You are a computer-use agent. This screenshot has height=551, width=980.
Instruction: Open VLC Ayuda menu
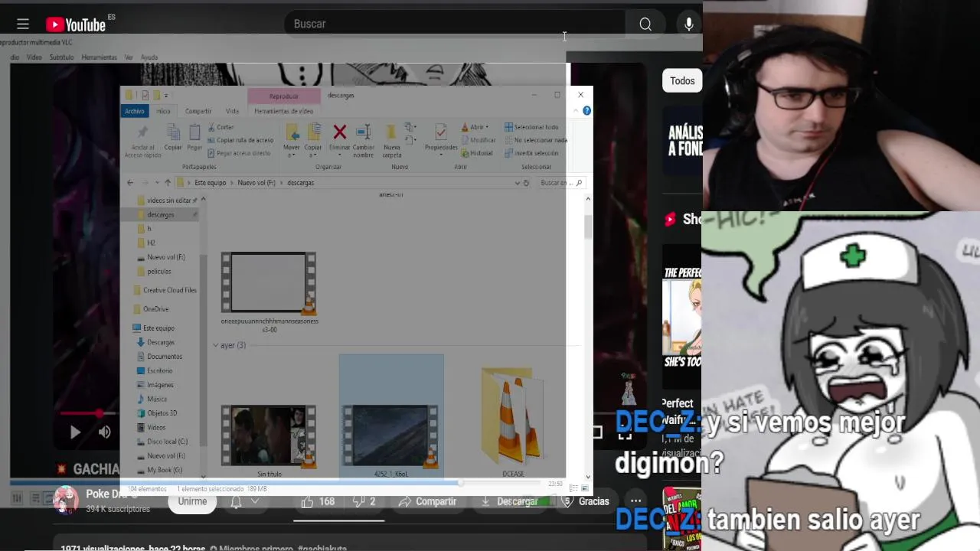(149, 57)
